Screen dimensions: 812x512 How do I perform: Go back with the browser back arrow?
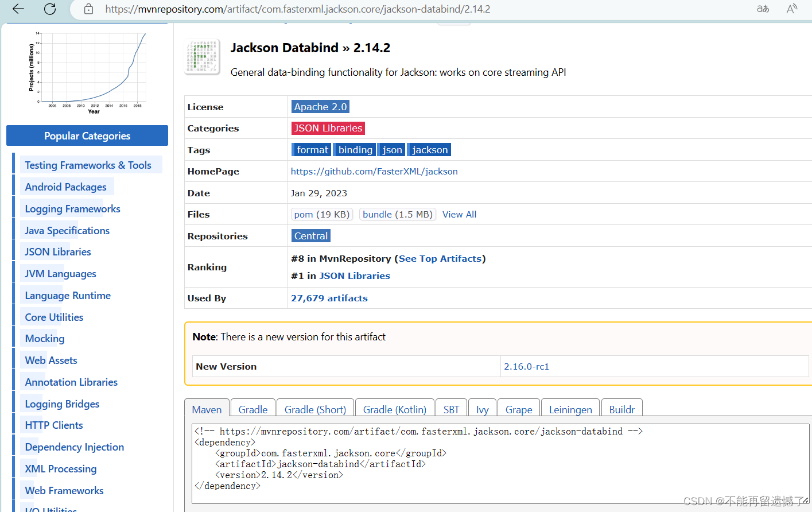click(18, 9)
